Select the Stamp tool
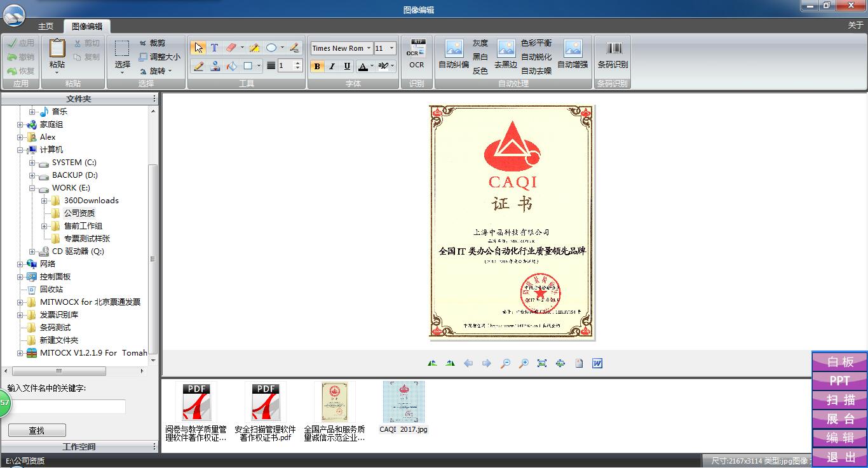 [x=215, y=66]
